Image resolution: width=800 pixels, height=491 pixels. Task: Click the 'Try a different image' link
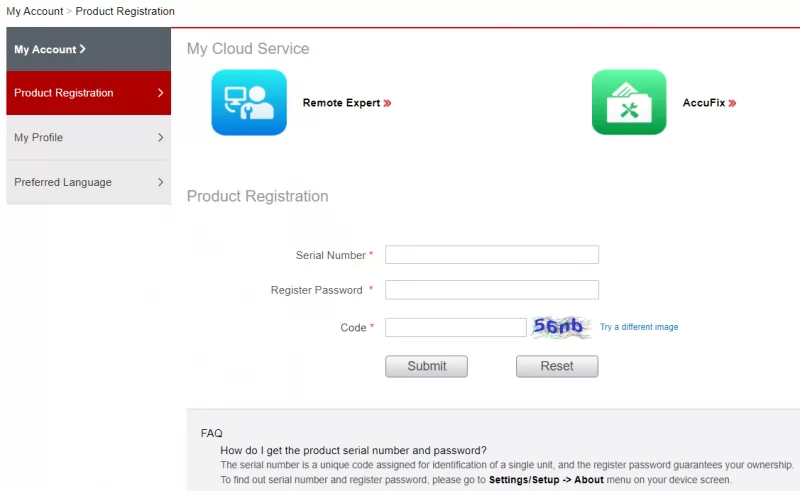click(x=639, y=327)
